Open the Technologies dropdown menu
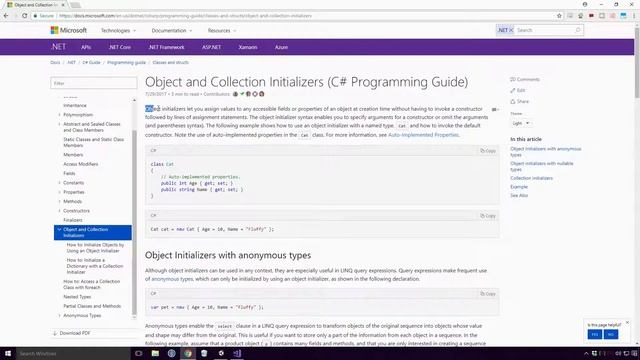640x360 pixels. [118, 31]
